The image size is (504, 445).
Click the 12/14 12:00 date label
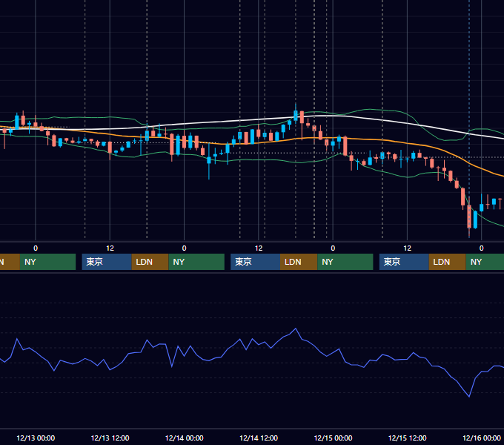point(259,438)
